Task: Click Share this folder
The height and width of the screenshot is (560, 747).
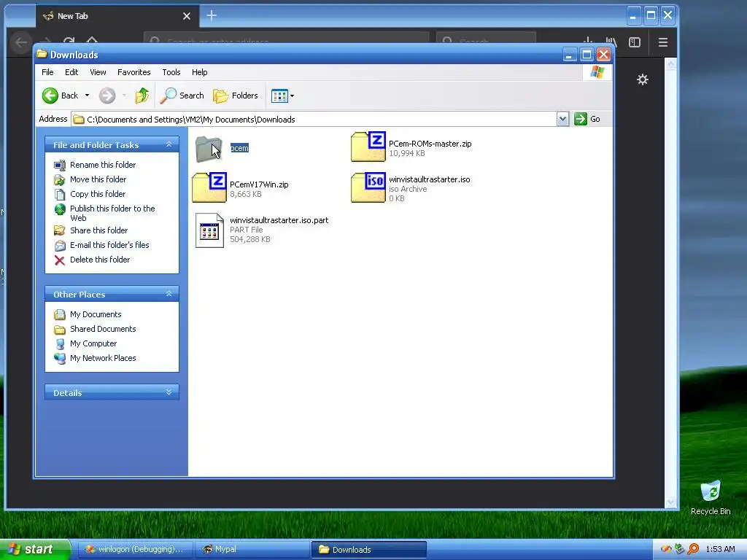Action: (98, 230)
